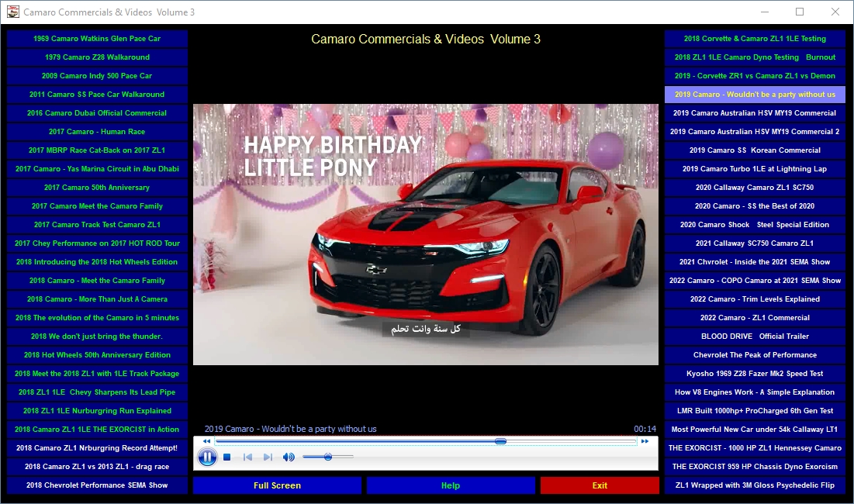This screenshot has height=504, width=854.
Task: Select 2019 Camaro SS Korean Commercial
Action: [x=755, y=150]
